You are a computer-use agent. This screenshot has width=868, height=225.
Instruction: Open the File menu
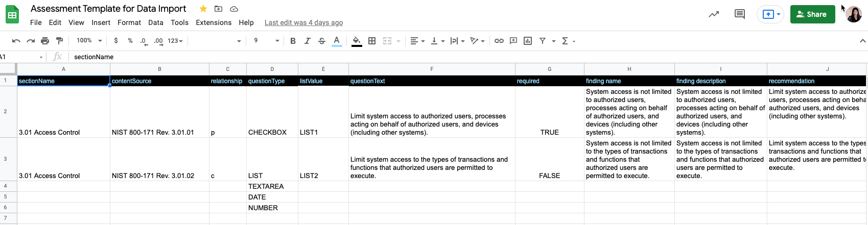click(36, 22)
